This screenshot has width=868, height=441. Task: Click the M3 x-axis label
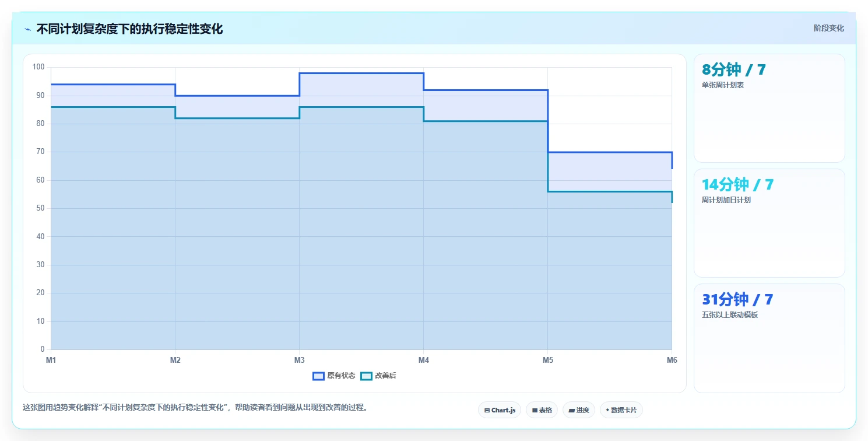point(300,360)
